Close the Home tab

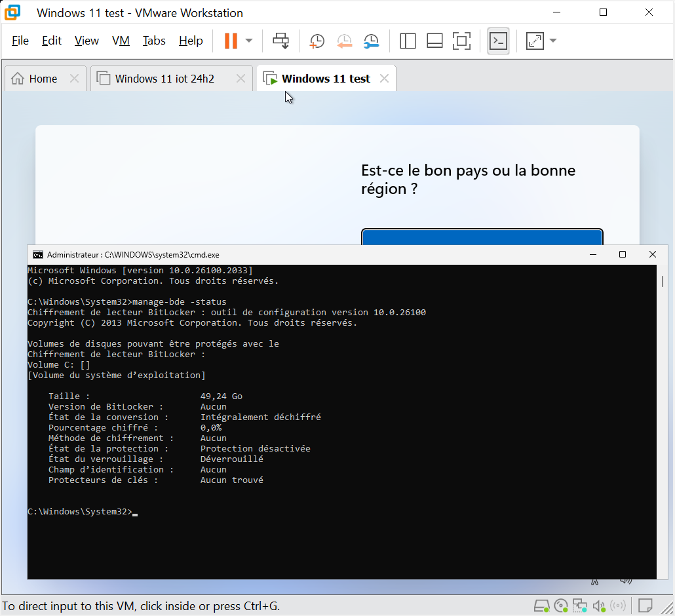74,79
